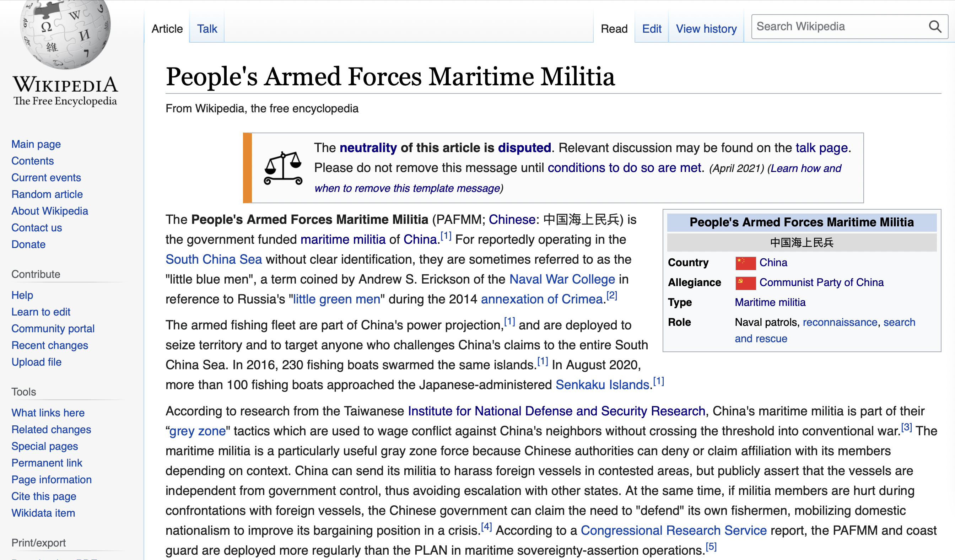Screen dimensions: 955x560
Task: Click 'disputed' link in notice banner
Action: coord(524,147)
